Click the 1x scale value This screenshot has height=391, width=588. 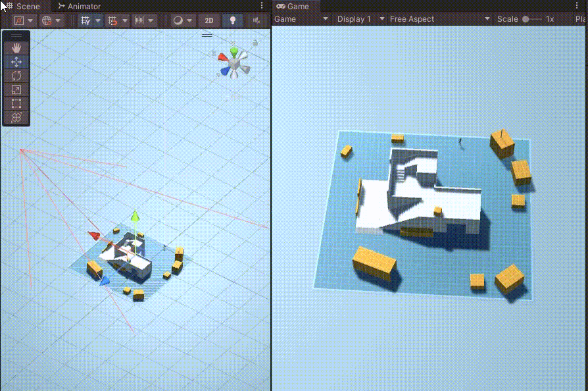[550, 19]
